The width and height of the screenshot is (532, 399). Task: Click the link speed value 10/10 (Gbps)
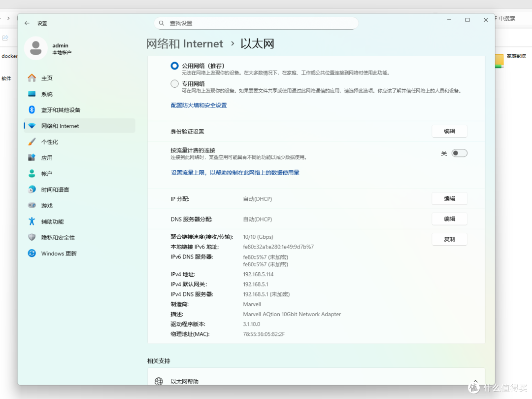point(258,237)
